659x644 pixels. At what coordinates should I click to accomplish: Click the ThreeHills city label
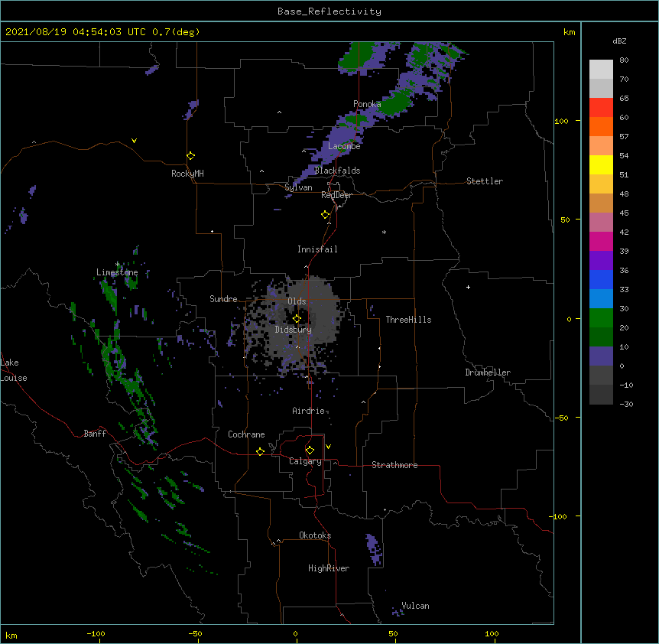[x=408, y=320]
